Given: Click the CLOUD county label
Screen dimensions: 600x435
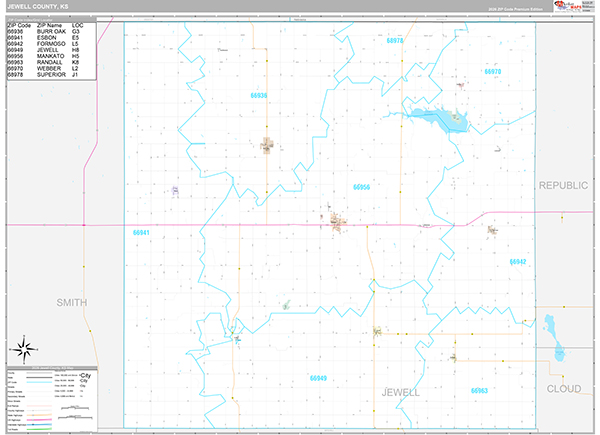Looking at the screenshot, I should [563, 388].
